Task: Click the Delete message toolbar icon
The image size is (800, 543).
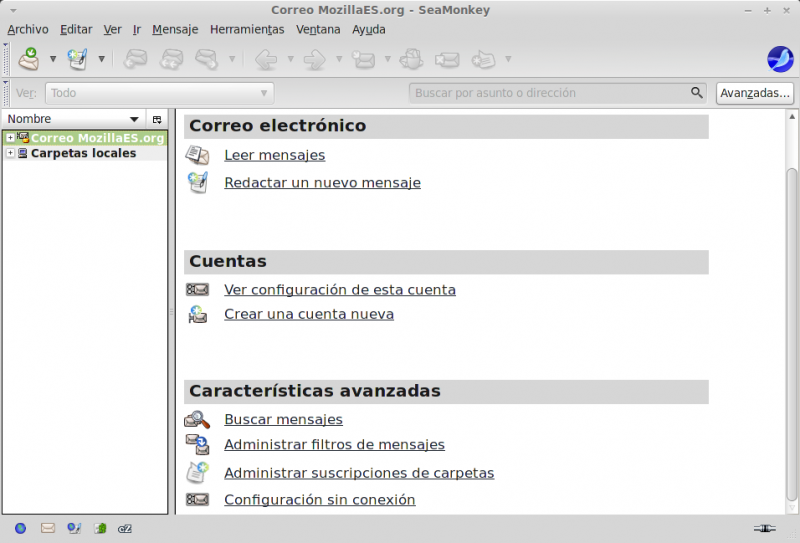Action: (x=447, y=59)
